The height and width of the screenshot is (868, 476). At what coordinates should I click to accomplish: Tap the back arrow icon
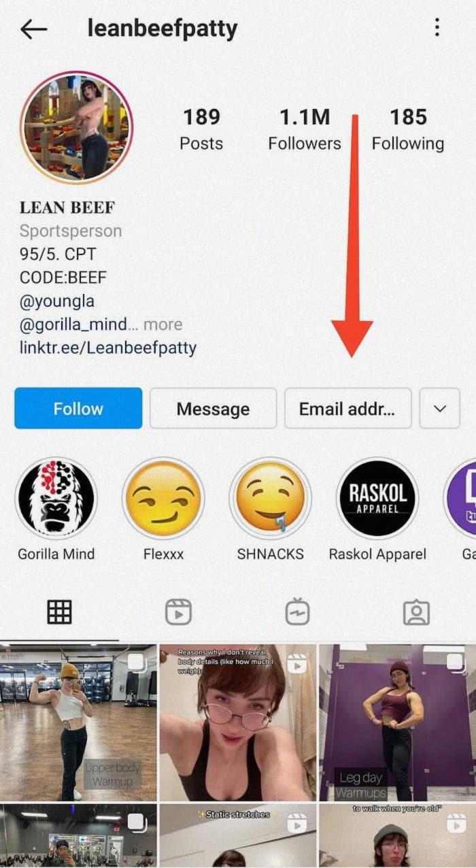click(x=33, y=29)
